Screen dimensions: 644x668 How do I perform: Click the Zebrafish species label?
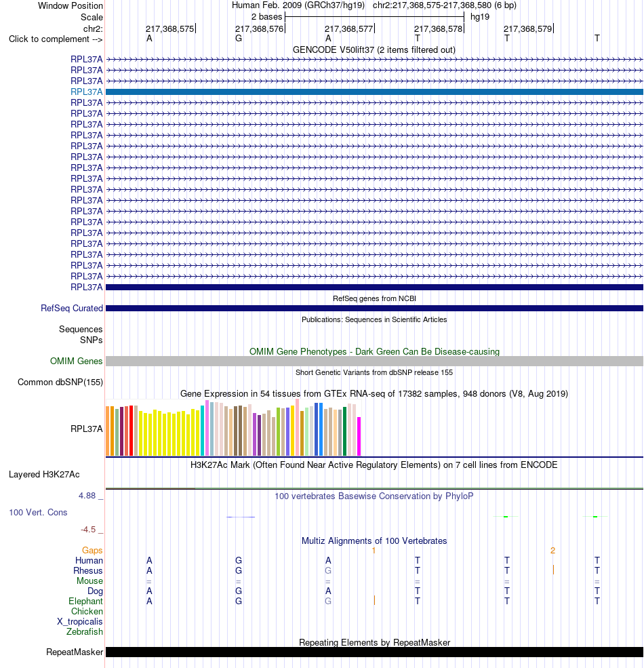click(x=84, y=632)
